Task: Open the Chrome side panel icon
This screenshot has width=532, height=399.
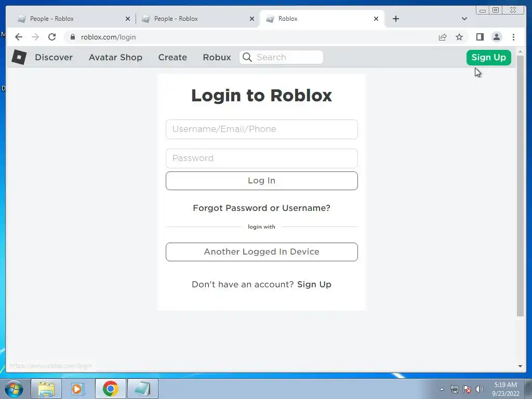Action: click(x=480, y=37)
